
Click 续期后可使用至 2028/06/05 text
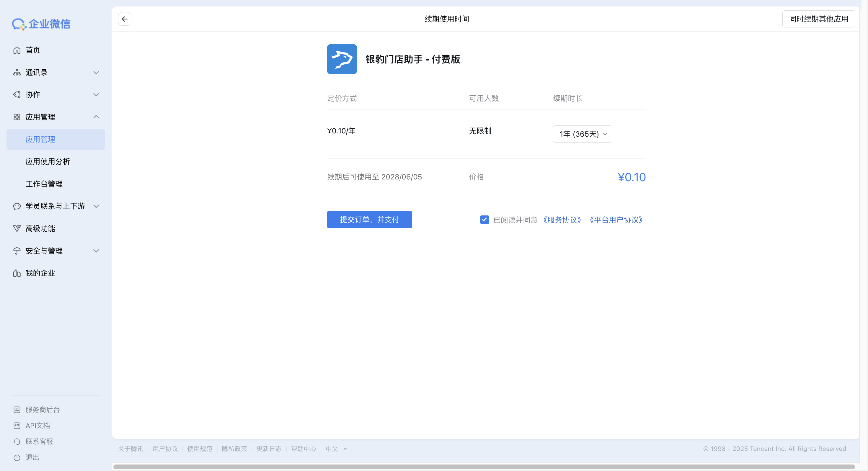coord(374,177)
